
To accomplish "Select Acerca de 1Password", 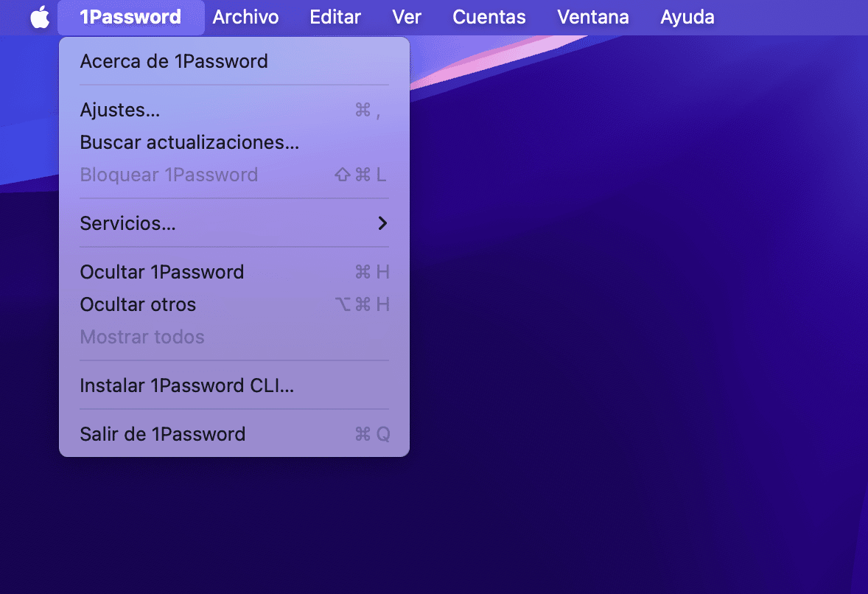I will pyautogui.click(x=234, y=61).
